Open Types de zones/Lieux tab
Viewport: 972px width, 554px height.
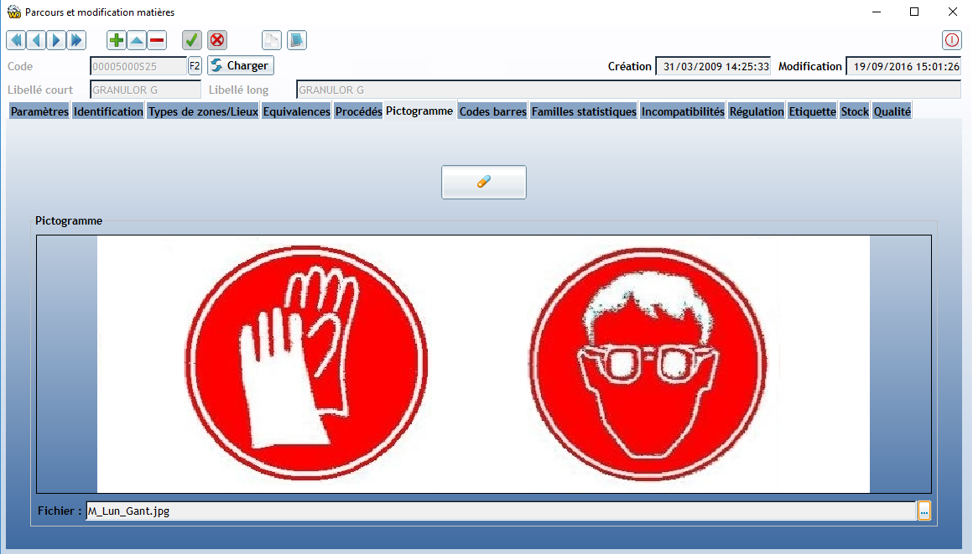pos(203,112)
